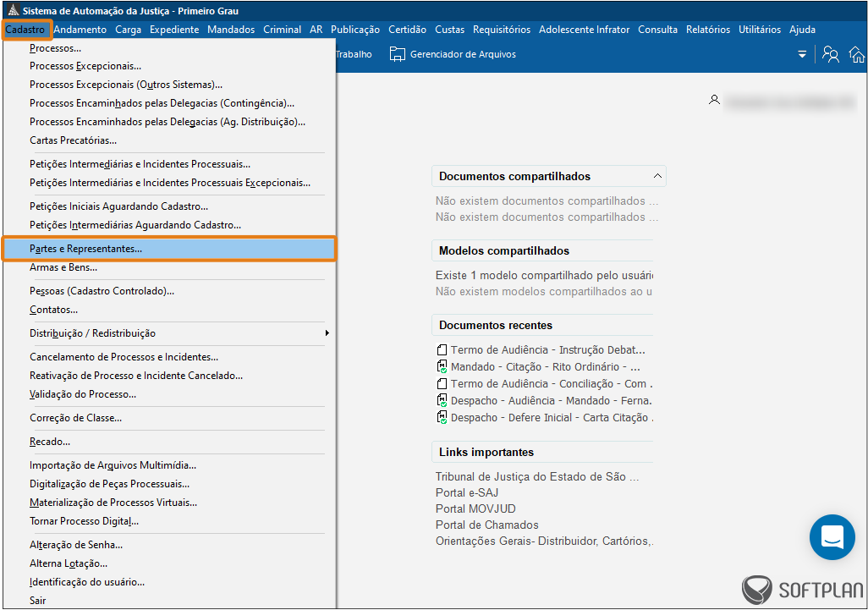Open the Certidão menu

(x=408, y=30)
